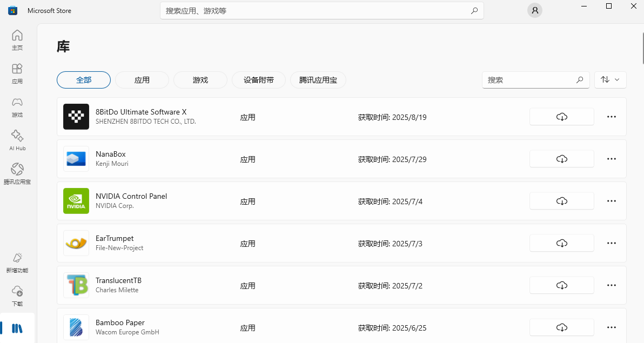Download NVIDIA Control Panel via cloud button
644x343 pixels.
tap(562, 201)
